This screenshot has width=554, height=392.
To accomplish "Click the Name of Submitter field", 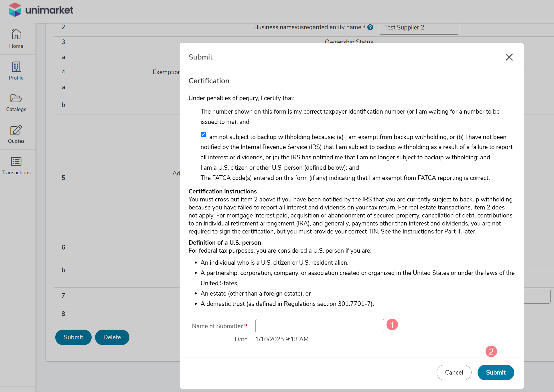I will pyautogui.click(x=320, y=326).
